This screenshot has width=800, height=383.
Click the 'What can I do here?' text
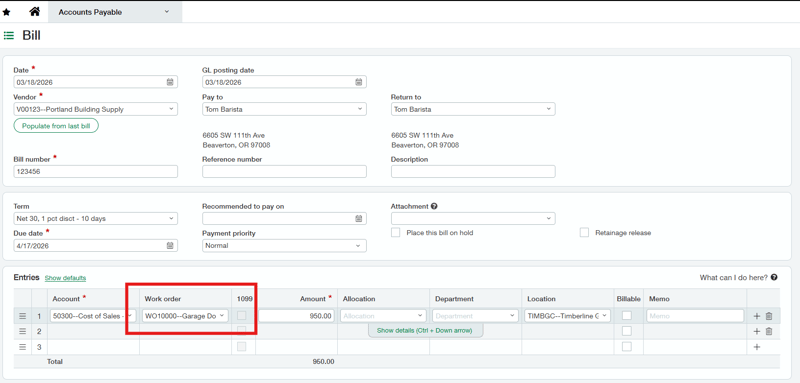pyautogui.click(x=734, y=277)
